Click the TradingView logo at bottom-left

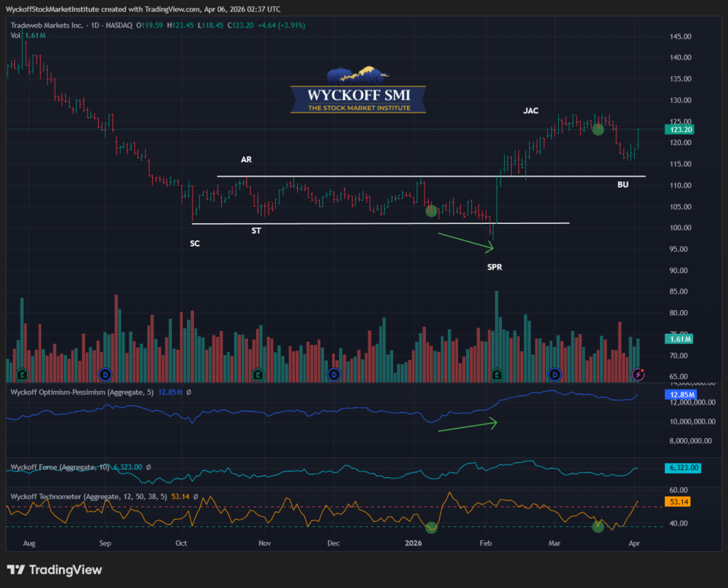tap(55, 570)
